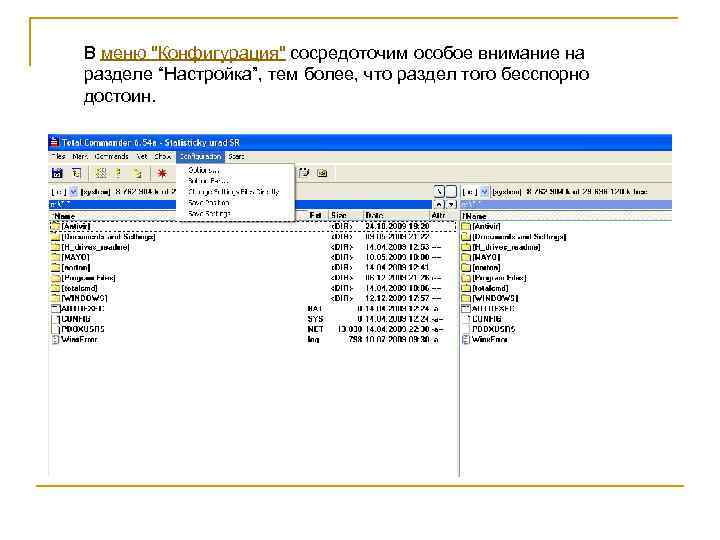Open the right panel drive dropdown

484,191
